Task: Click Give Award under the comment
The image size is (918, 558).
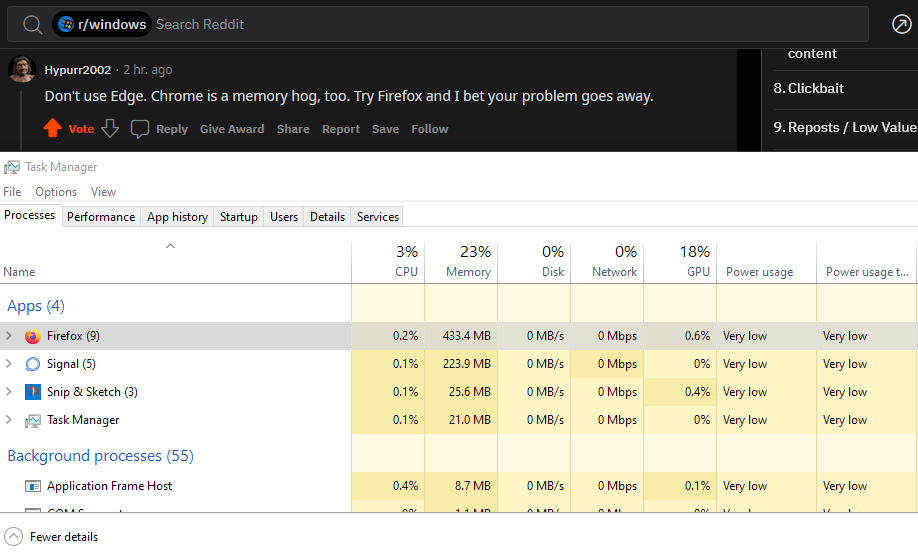Action: click(232, 129)
